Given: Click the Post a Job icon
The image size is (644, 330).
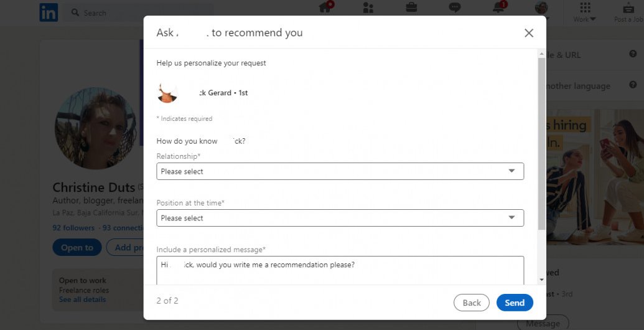Looking at the screenshot, I should point(628,8).
